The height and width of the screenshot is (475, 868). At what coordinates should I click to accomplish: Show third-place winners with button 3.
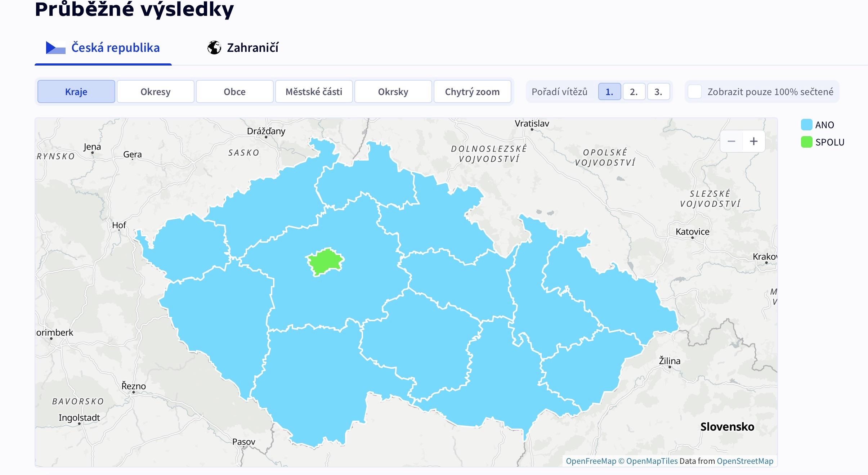click(658, 92)
